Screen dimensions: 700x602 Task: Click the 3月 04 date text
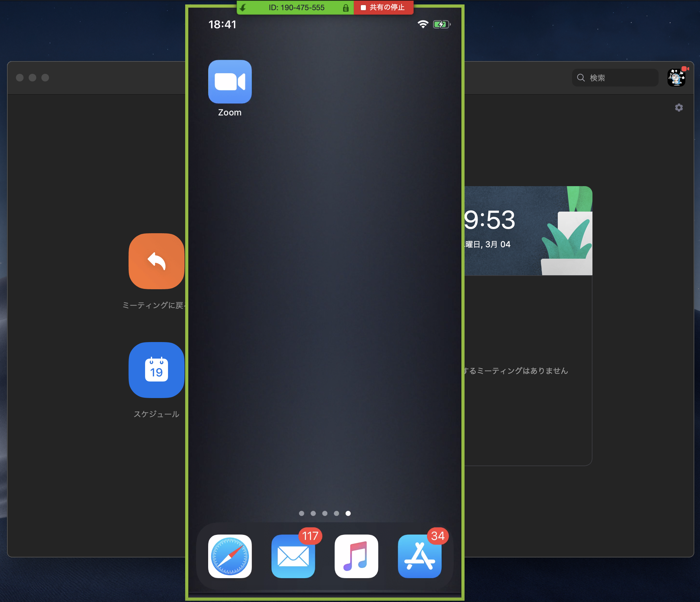click(498, 244)
